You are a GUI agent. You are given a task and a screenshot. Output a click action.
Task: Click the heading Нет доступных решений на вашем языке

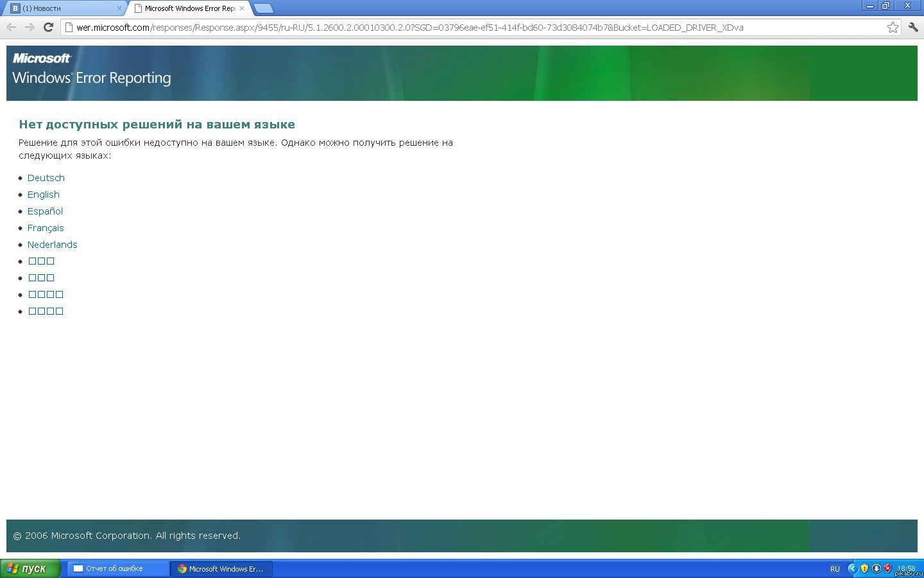pyautogui.click(x=157, y=125)
